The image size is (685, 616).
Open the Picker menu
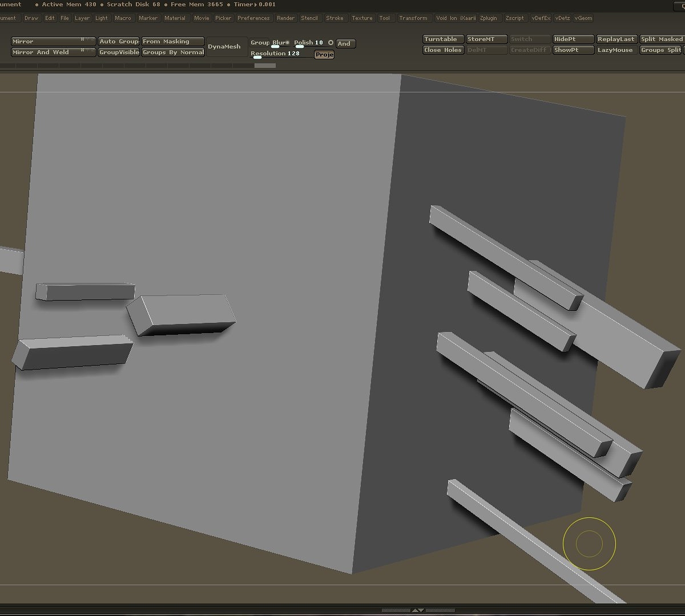[223, 18]
